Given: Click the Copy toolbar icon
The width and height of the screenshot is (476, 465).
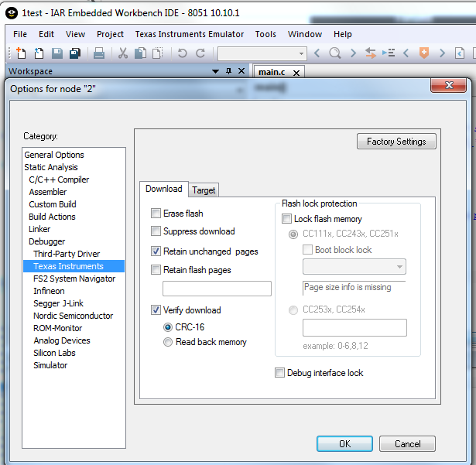Looking at the screenshot, I should (140, 53).
